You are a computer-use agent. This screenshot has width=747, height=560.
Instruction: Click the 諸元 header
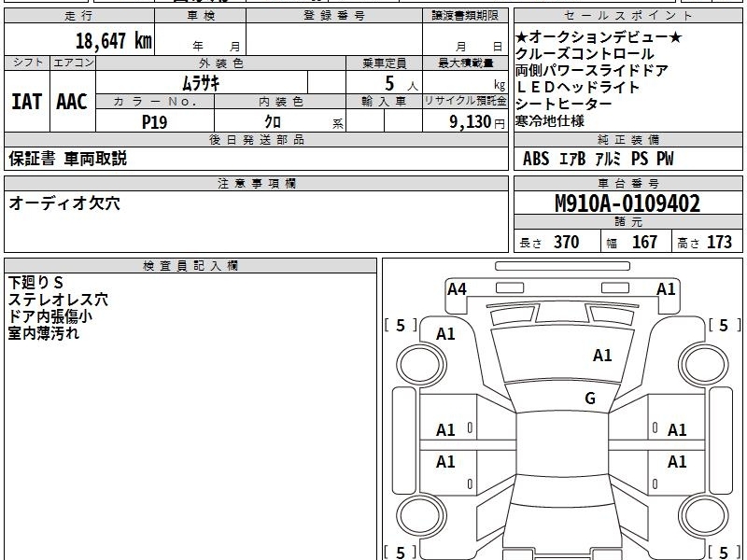627,222
